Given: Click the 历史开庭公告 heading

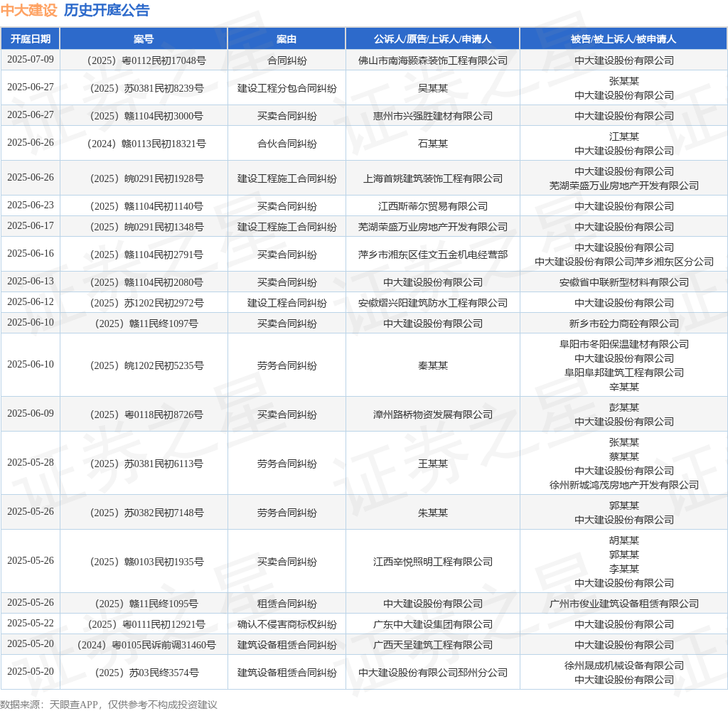Looking at the screenshot, I should [x=107, y=10].
